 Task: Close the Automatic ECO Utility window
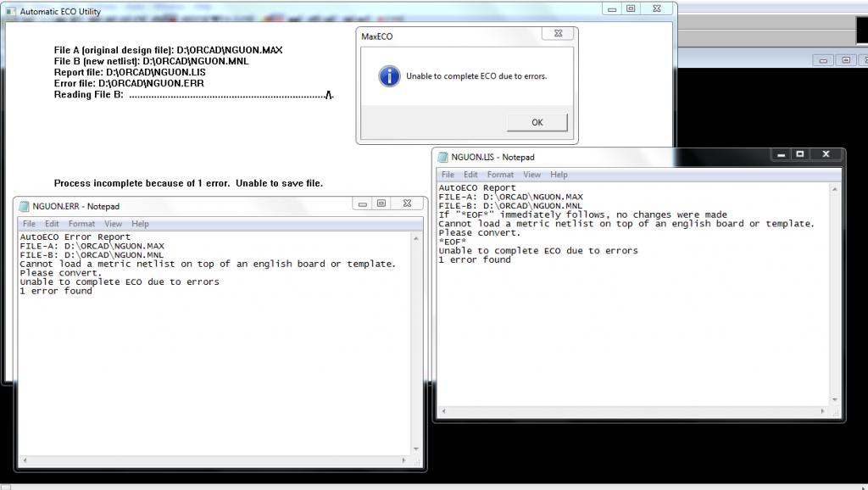657,8
